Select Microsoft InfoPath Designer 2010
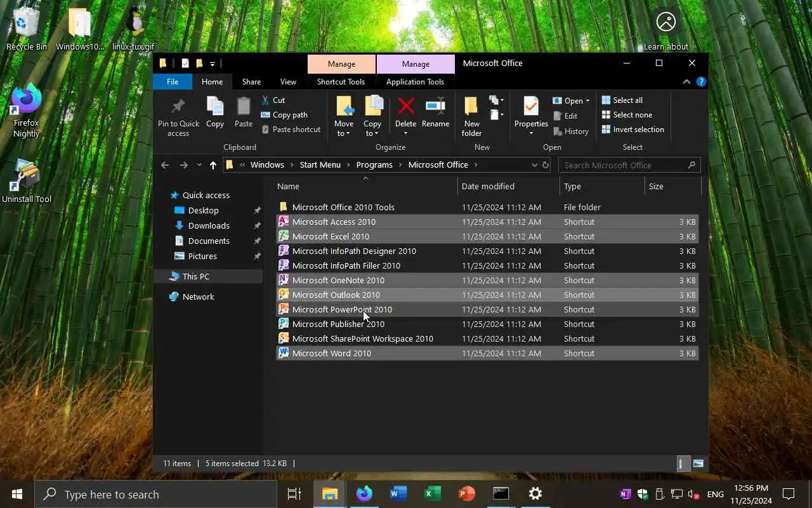Screen dimensions: 812x508 [x=487, y=251]
